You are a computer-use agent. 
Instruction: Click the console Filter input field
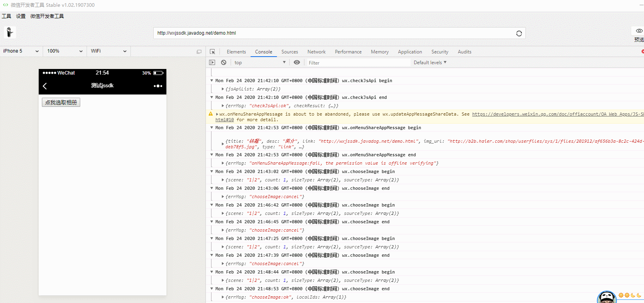pyautogui.click(x=358, y=63)
